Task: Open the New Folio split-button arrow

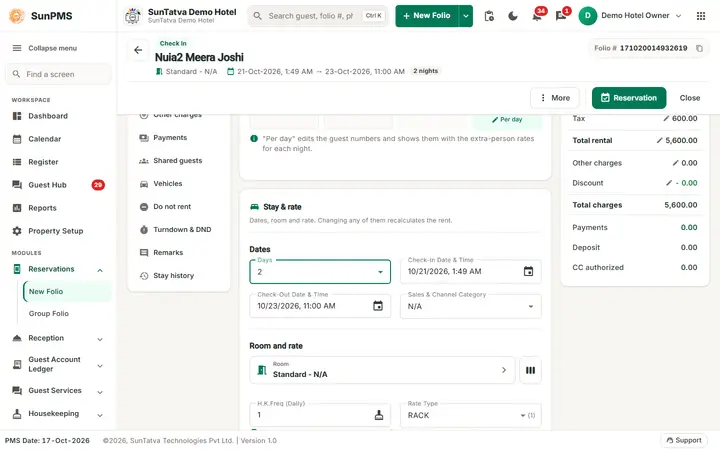Action: pyautogui.click(x=466, y=16)
